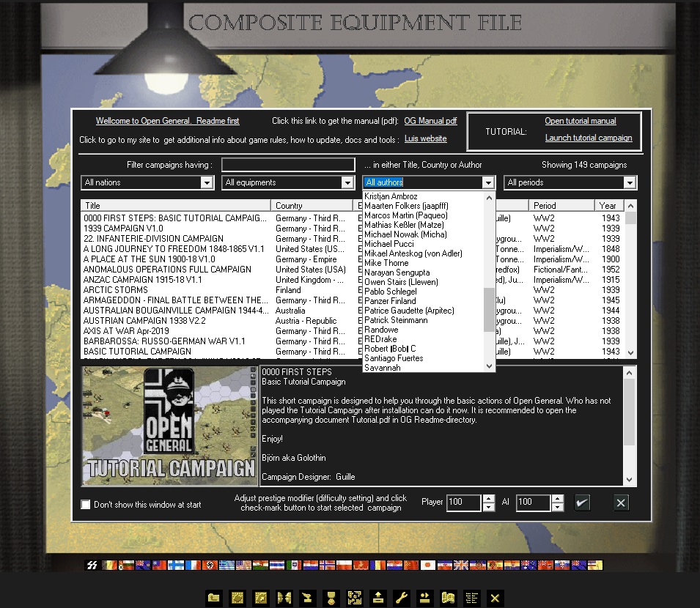Click the filter campaigns text field

point(288,165)
